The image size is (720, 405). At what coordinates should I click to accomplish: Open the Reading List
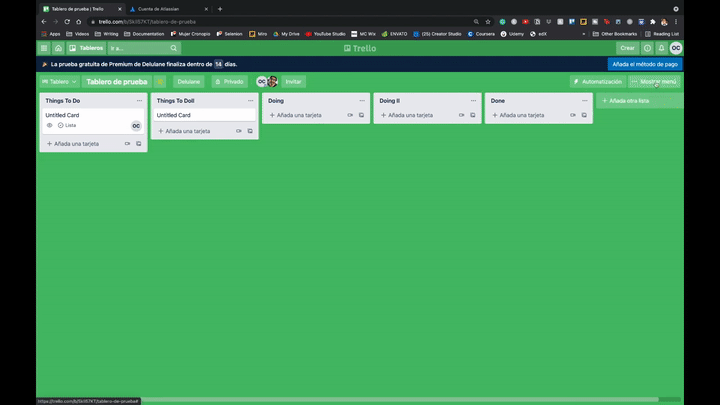(x=662, y=34)
